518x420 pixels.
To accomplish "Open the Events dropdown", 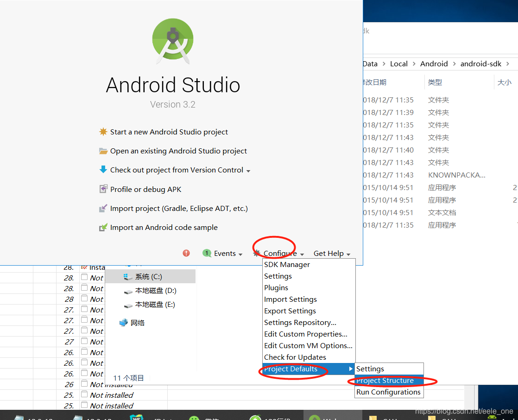I will 228,254.
